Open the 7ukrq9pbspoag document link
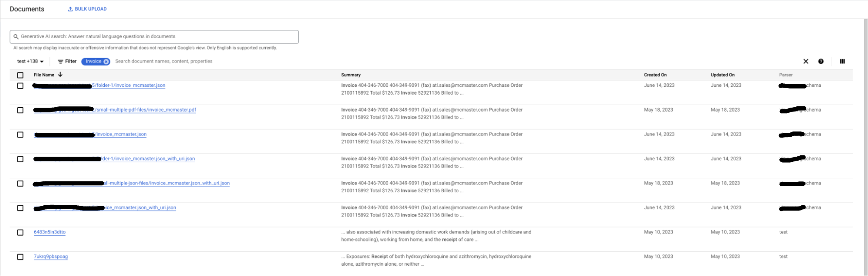 (x=51, y=256)
